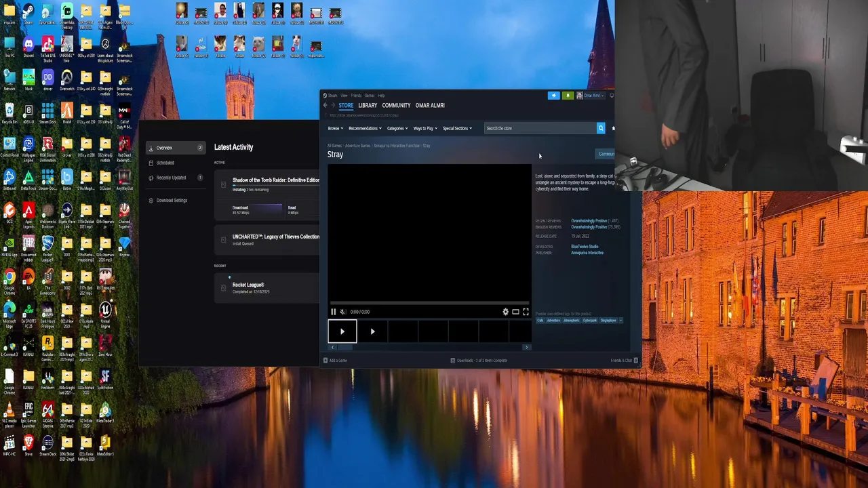Click the Steam back navigation arrow
Screen dimensions: 868x488
(325, 106)
